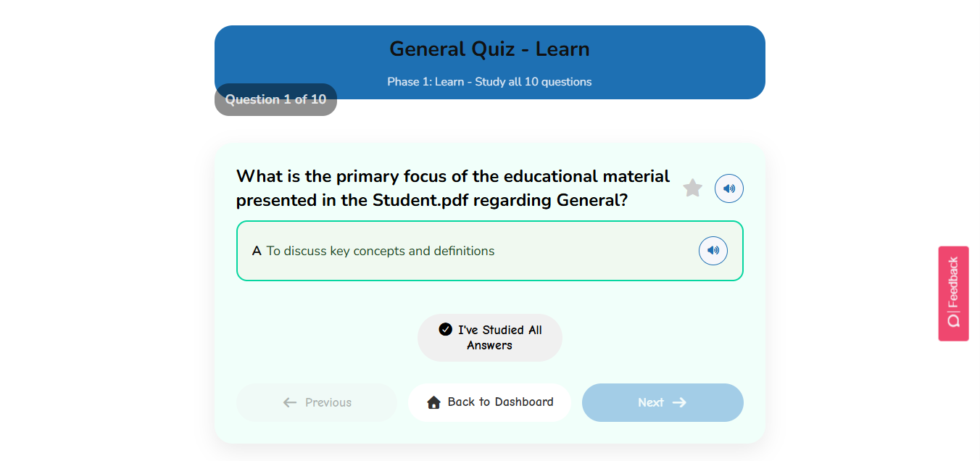Play audio for answer choice A
Screen dimensions: 980x461
tap(713, 250)
